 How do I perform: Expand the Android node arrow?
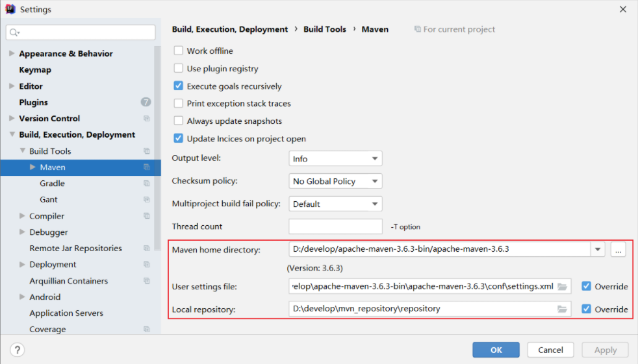click(x=22, y=297)
